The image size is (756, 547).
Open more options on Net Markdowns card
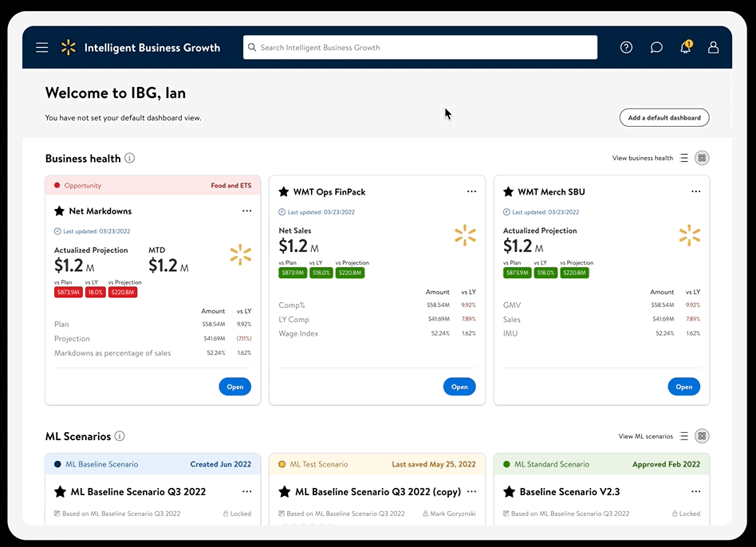247,211
